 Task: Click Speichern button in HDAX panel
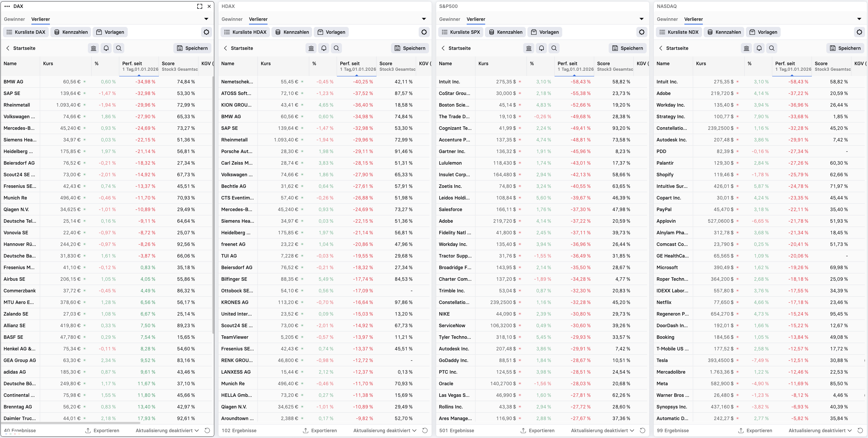(410, 48)
